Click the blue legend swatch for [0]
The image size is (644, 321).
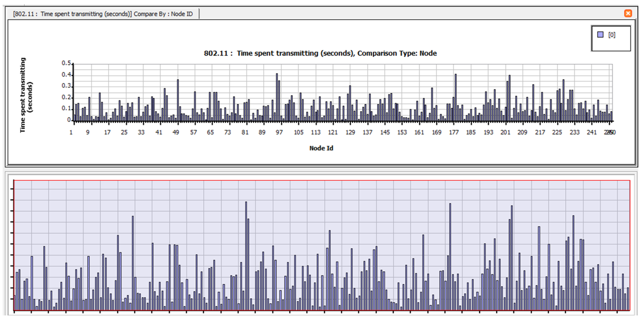click(x=600, y=35)
